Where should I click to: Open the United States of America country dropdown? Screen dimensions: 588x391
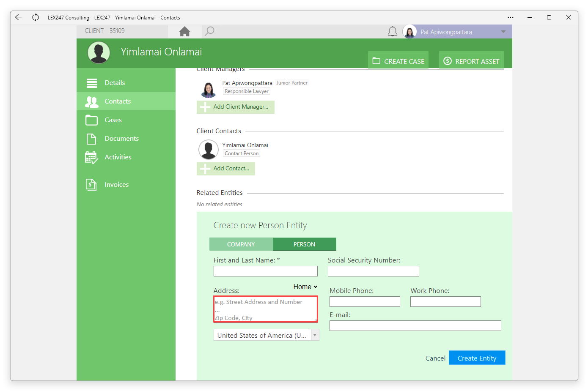tap(267, 335)
